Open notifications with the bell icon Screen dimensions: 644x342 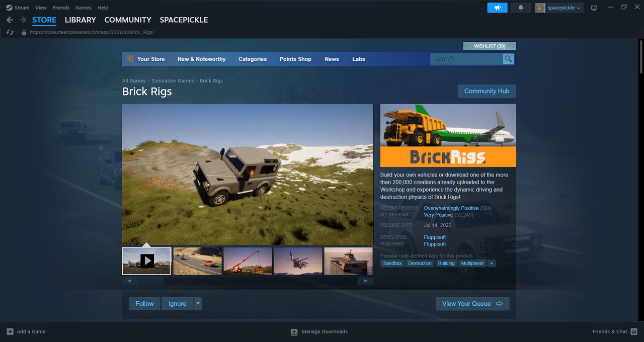pyautogui.click(x=521, y=8)
